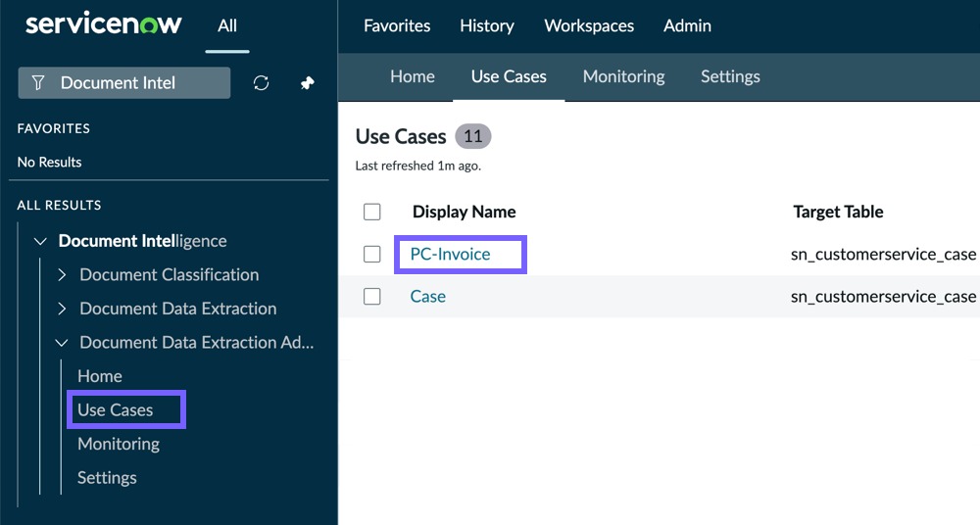The height and width of the screenshot is (525, 980).
Task: Collapse the Document Intelligence tree node
Action: tap(40, 241)
